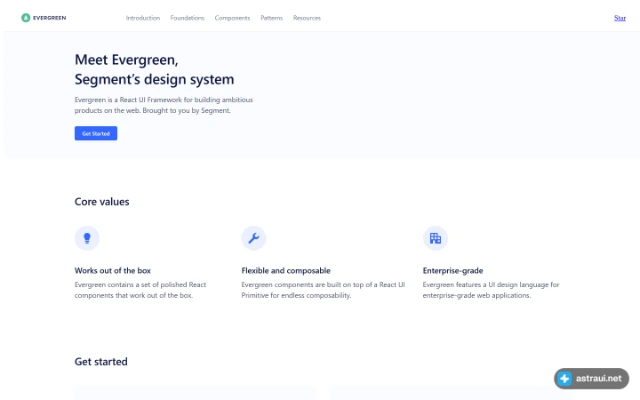640x400 pixels.
Task: Open the Foundations nav item
Action: pyautogui.click(x=187, y=18)
